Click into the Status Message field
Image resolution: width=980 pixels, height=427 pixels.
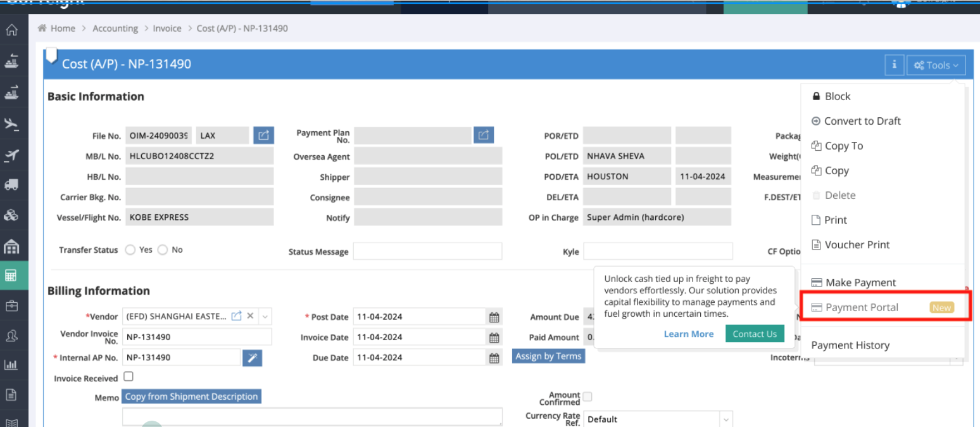(x=427, y=252)
